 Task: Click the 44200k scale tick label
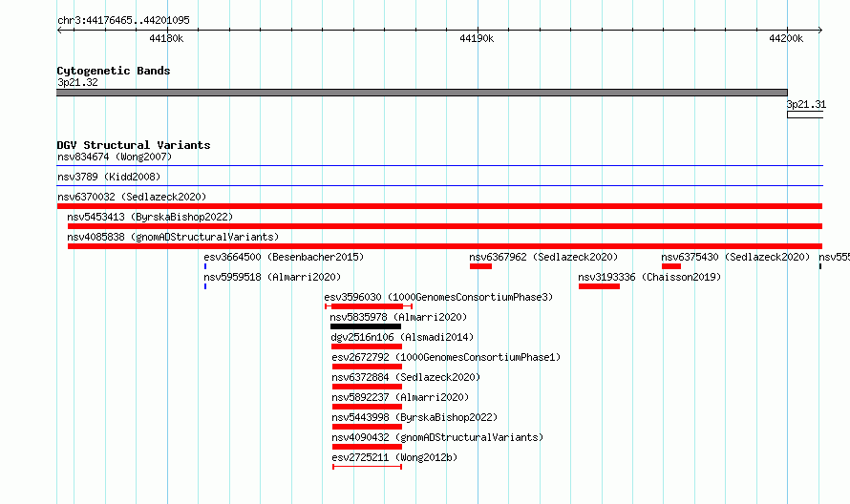click(x=786, y=38)
